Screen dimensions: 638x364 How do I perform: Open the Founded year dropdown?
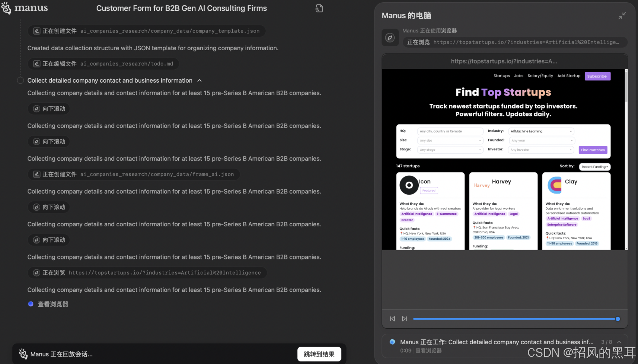pyautogui.click(x=542, y=141)
